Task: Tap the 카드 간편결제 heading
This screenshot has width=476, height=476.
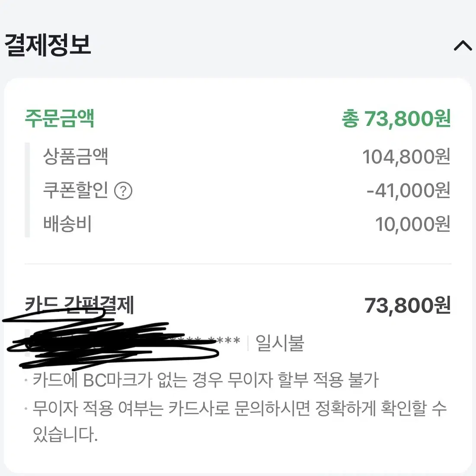Action: pos(80,305)
